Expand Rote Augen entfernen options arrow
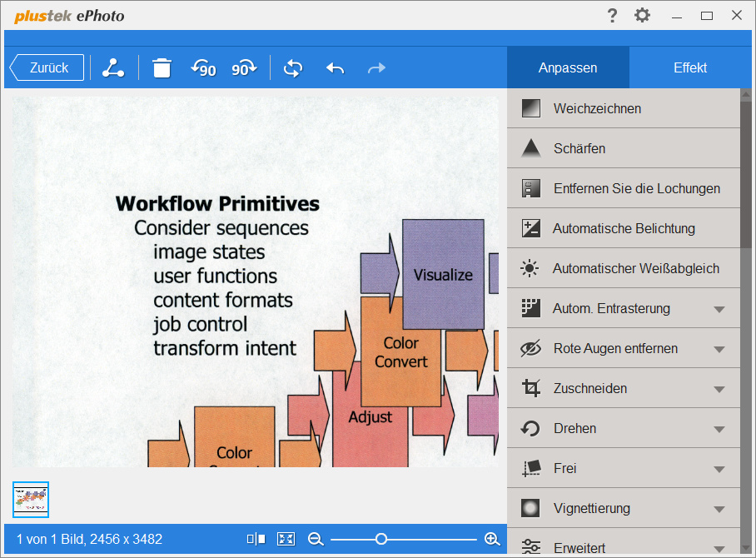The image size is (756, 558). point(719,349)
